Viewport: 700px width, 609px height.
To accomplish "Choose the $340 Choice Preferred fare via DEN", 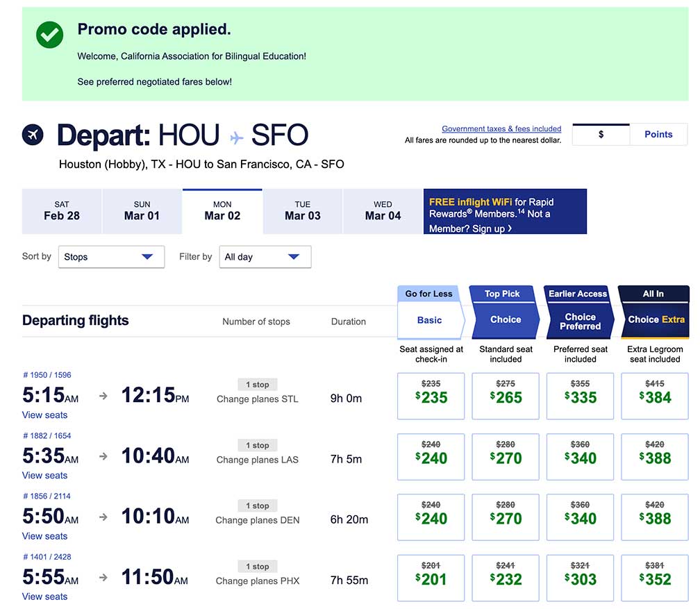I will coord(580,517).
